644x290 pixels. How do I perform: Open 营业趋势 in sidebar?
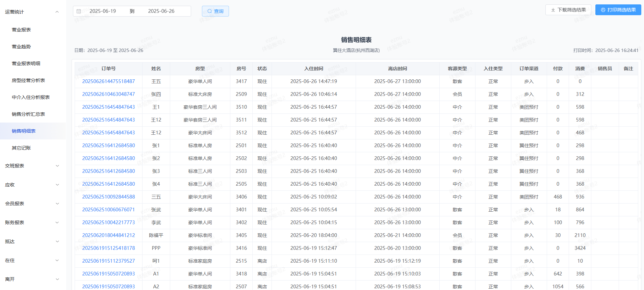pos(21,47)
